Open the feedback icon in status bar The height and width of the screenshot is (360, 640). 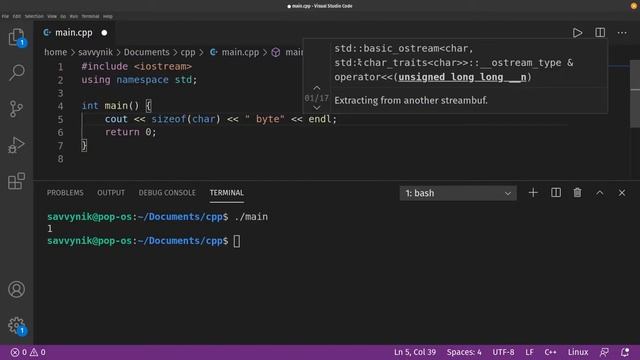coord(604,352)
